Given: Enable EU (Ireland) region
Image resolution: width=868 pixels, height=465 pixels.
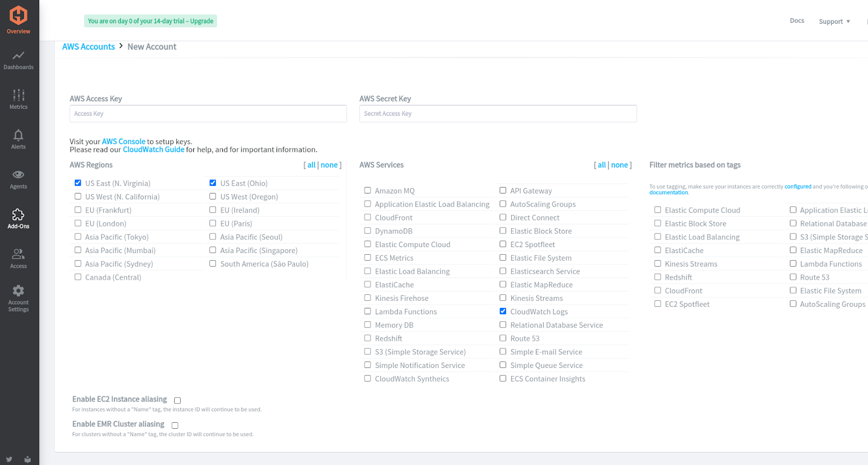Looking at the screenshot, I should point(213,210).
